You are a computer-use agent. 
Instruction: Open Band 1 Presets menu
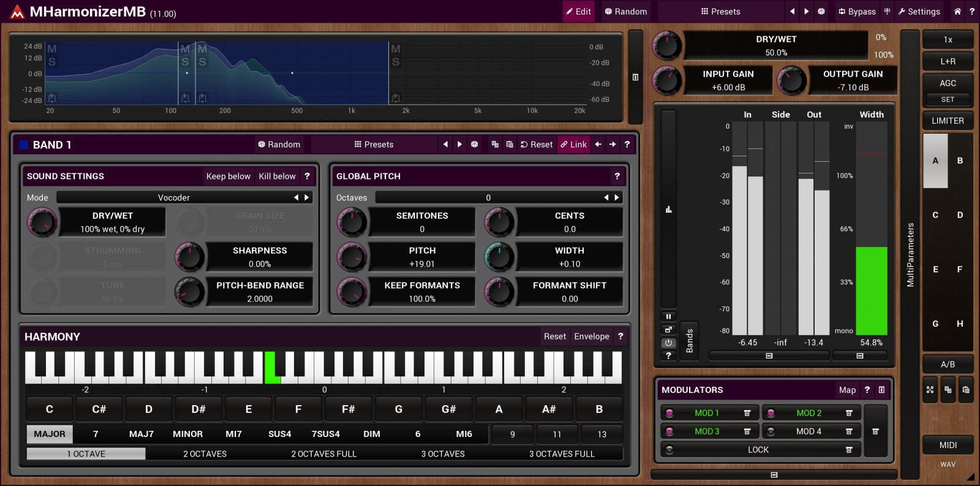tap(374, 145)
